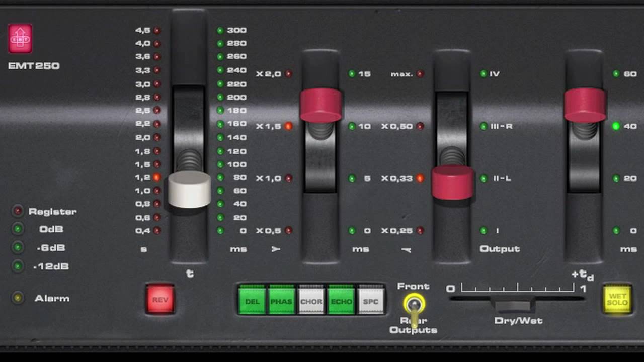Click the red +td delay lever
The height and width of the screenshot is (362, 644).
(x=585, y=105)
